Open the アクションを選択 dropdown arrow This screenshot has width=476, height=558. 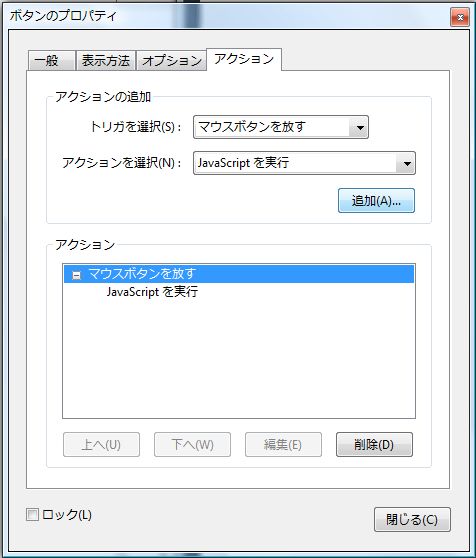[406, 163]
